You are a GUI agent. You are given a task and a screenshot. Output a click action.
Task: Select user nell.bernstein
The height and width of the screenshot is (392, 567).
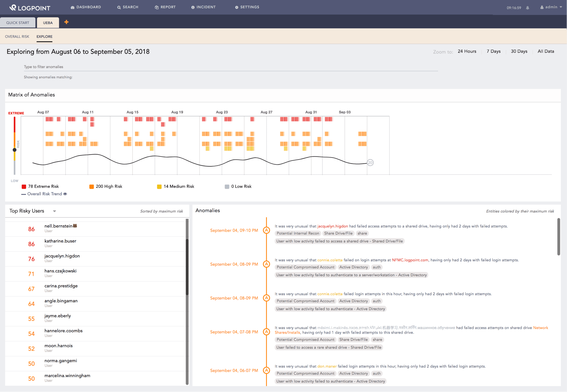pos(95,229)
